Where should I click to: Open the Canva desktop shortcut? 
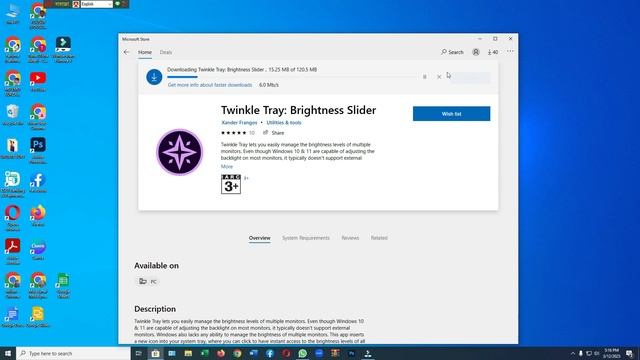click(38, 250)
